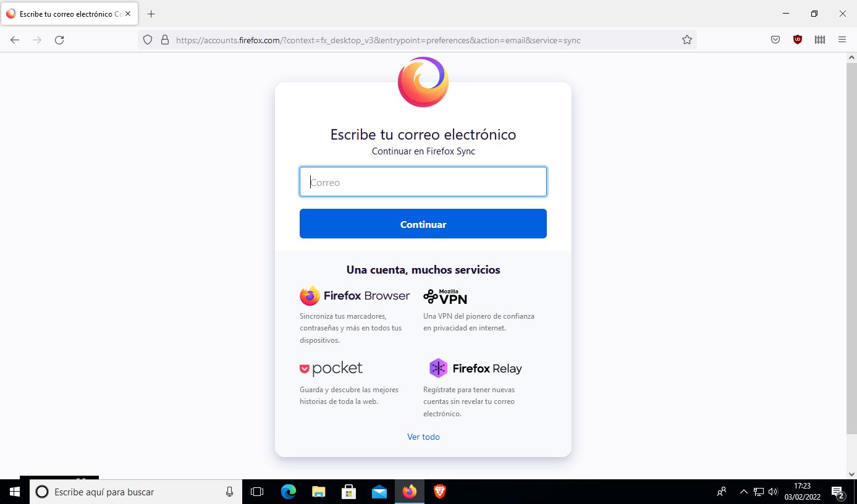Open the Save to Pocket toolbar icon
857x504 pixels.
[x=775, y=40]
